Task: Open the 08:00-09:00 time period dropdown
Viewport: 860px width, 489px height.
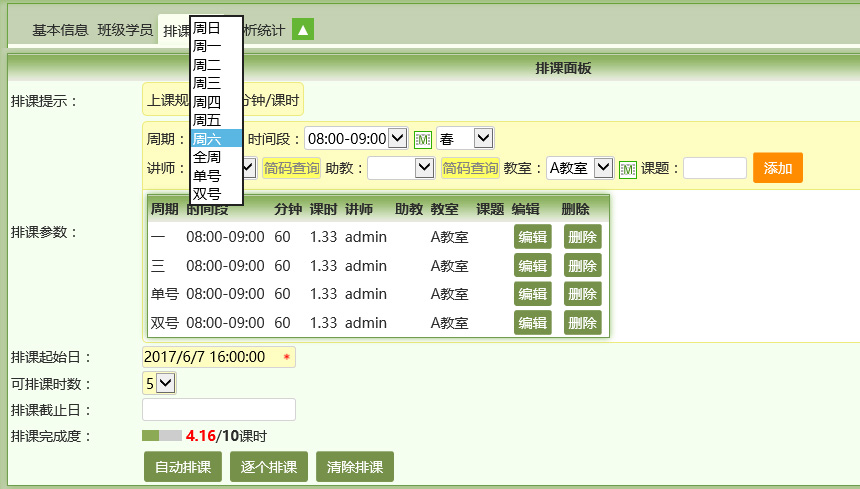Action: (355, 139)
